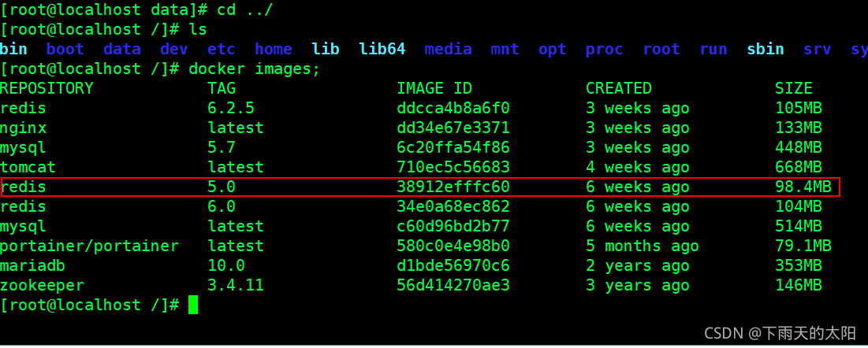Click the 448MB size value
This screenshot has height=348, width=868.
(799, 148)
